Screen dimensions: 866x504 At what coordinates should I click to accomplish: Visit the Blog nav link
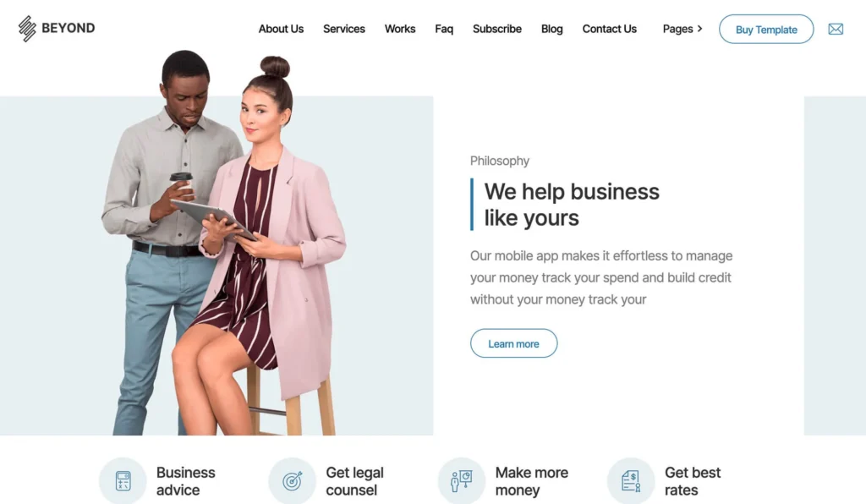point(551,29)
